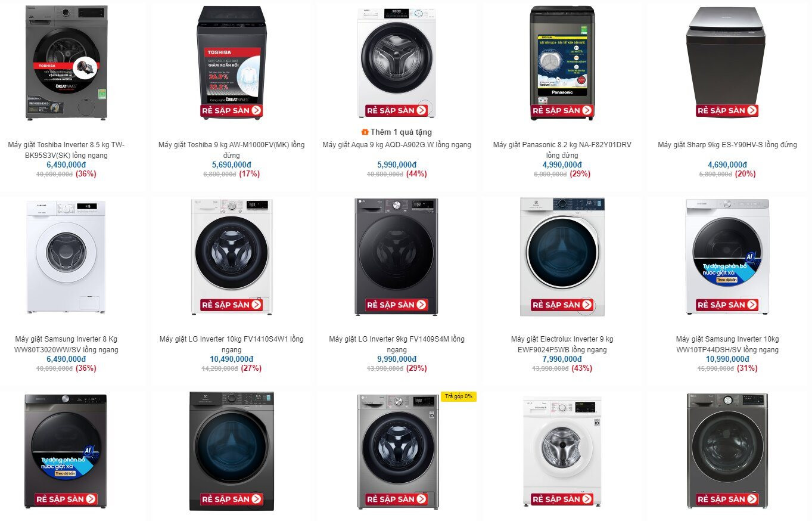This screenshot has height=521, width=812.
Task: Open Máy giặt Sharp 9kg ES-Y90HV-S title link
Action: coord(727,145)
